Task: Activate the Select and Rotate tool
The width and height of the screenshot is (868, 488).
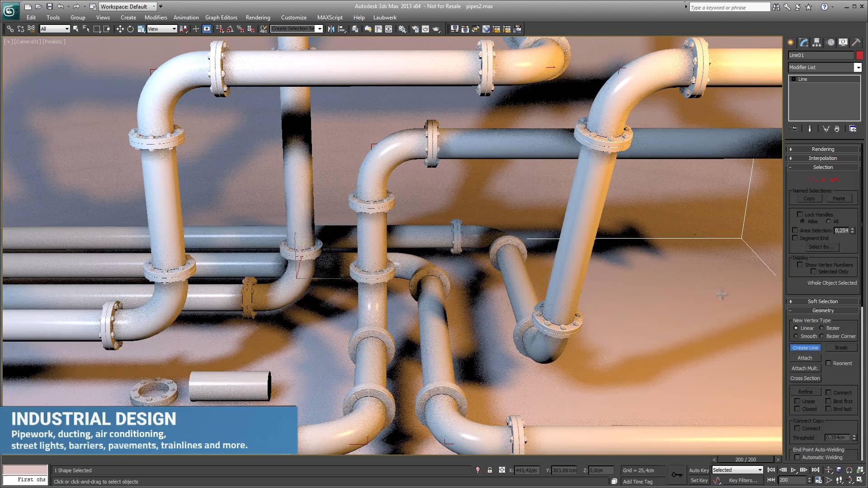Action: tap(130, 29)
